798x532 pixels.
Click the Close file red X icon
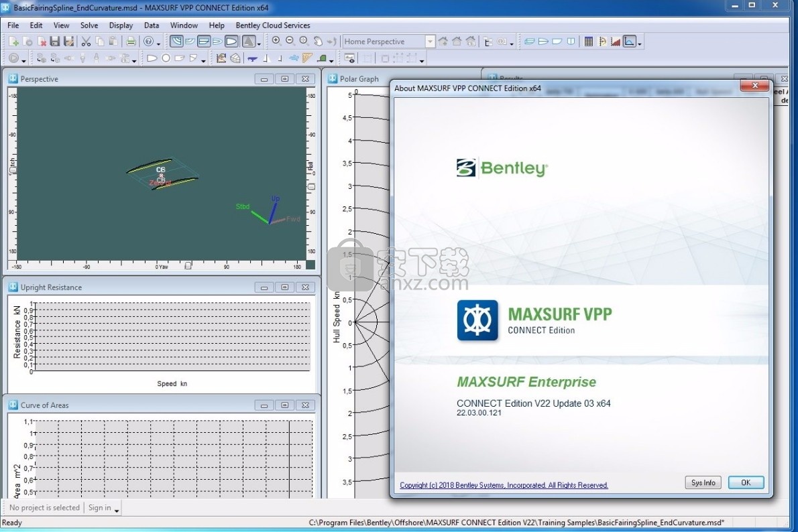42,42
